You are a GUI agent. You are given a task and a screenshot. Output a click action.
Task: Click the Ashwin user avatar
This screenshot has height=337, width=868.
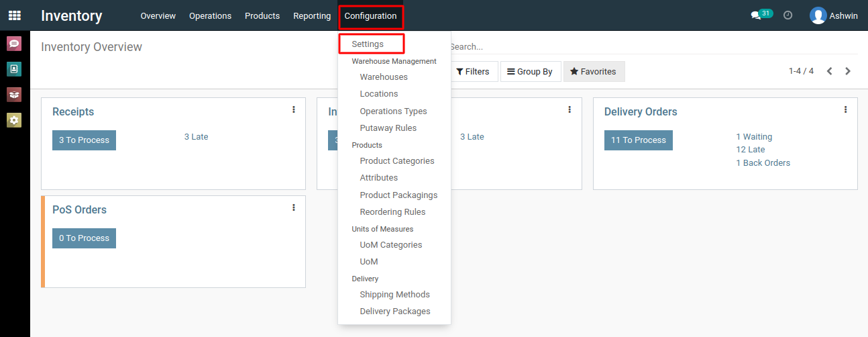tap(818, 15)
